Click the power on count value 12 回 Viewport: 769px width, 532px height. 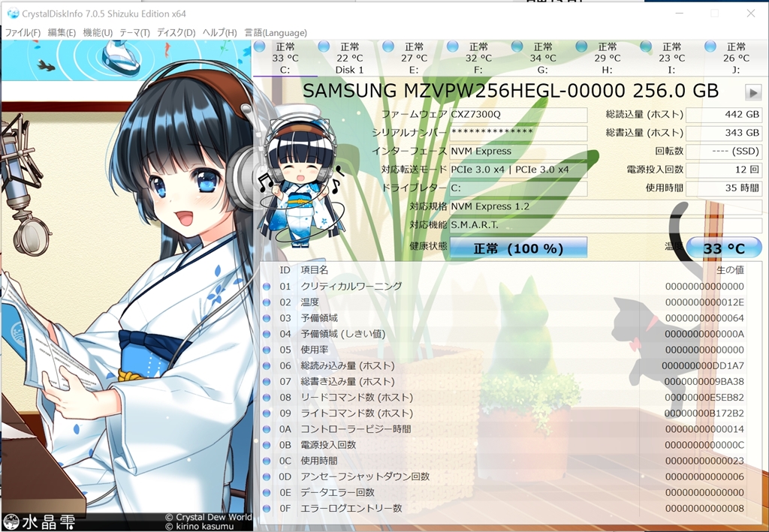pos(724,170)
